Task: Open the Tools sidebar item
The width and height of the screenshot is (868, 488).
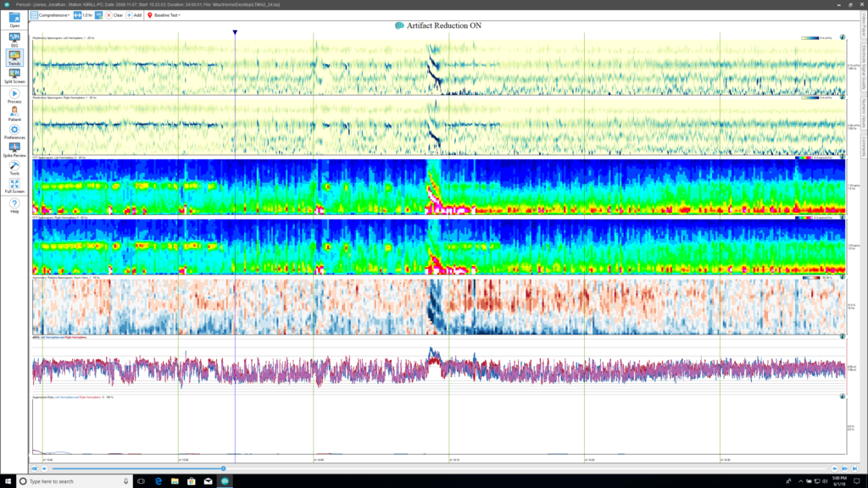Action: coord(14,169)
